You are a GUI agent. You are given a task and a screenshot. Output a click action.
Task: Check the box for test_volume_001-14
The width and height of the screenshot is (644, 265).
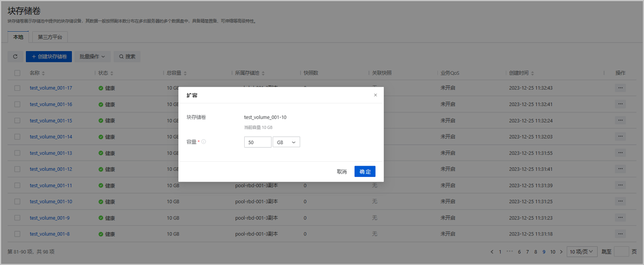pyautogui.click(x=17, y=137)
